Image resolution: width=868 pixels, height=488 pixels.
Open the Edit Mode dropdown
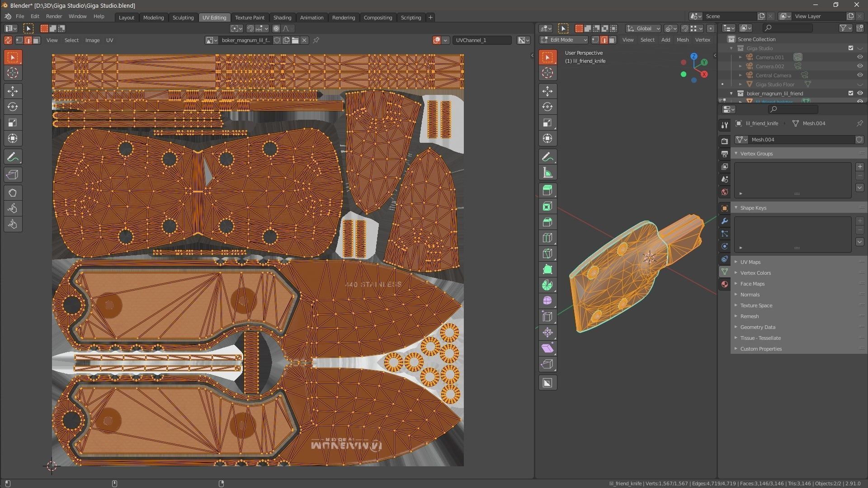click(x=564, y=40)
